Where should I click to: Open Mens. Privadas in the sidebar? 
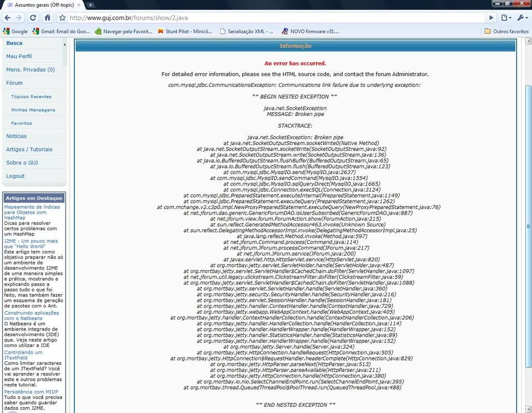tap(30, 70)
